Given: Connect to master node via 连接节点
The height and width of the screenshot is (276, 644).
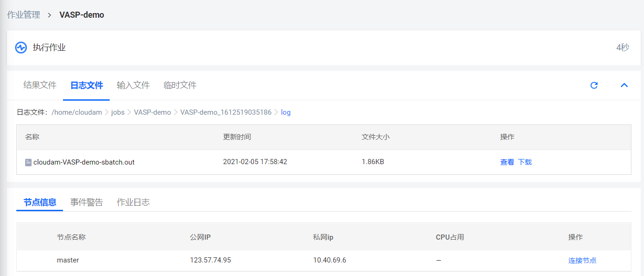Looking at the screenshot, I should click(582, 260).
